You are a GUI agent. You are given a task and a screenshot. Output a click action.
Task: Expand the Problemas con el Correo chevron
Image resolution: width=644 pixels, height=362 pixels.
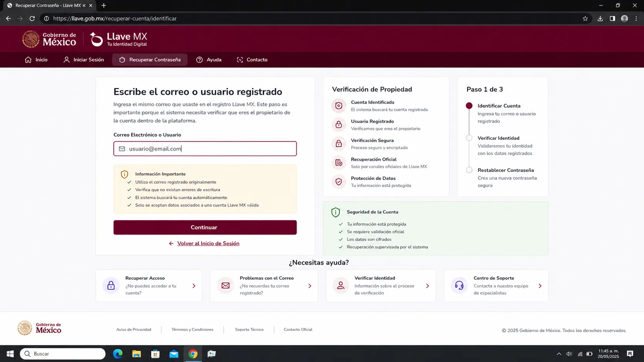click(310, 286)
